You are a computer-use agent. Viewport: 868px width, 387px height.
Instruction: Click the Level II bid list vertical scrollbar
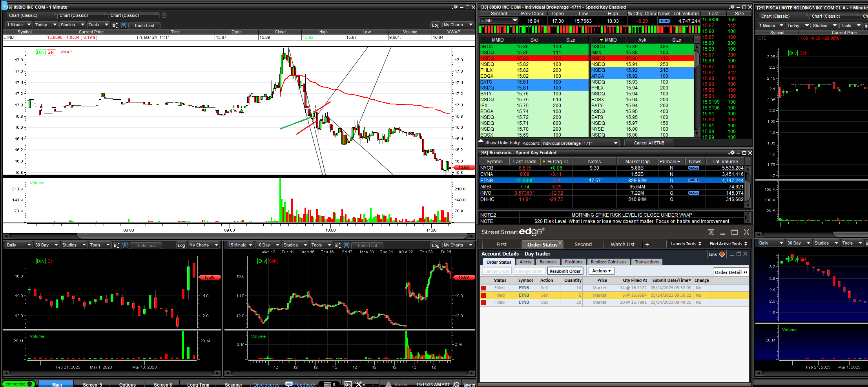(x=697, y=90)
